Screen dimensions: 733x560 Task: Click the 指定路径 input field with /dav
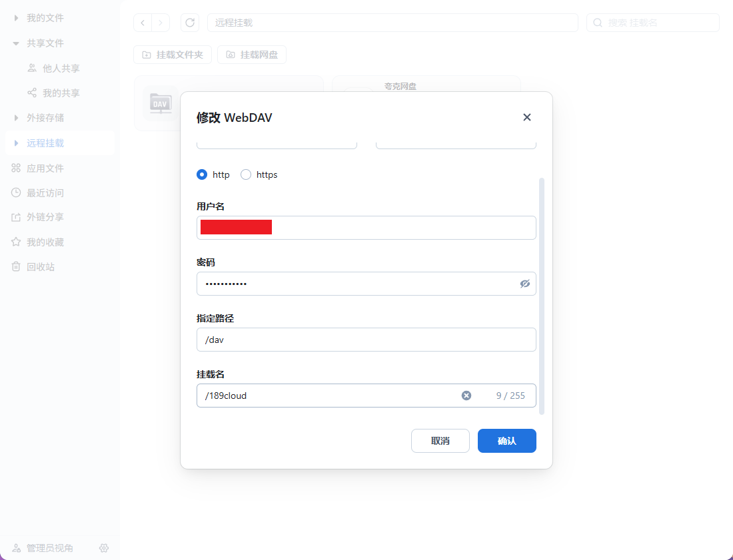point(366,340)
